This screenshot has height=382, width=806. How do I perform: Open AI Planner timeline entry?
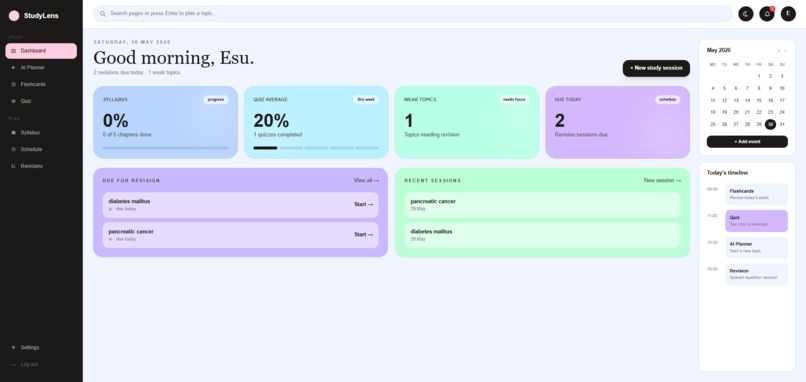click(756, 248)
